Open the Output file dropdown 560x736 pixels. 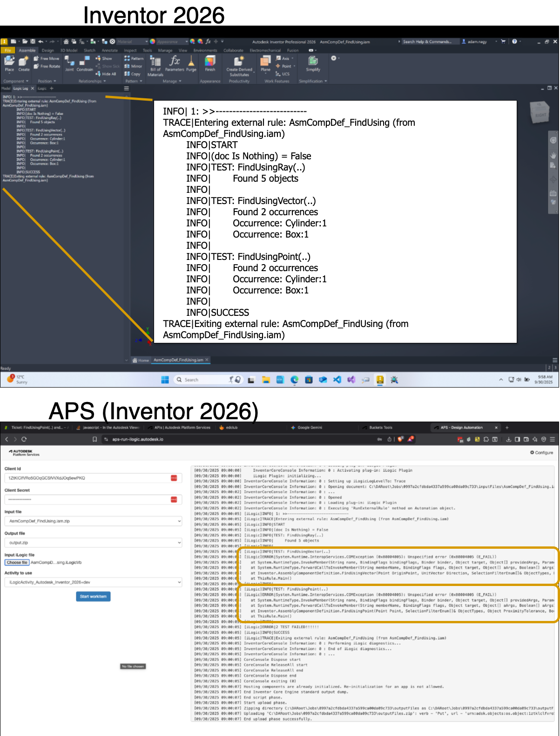tap(93, 543)
